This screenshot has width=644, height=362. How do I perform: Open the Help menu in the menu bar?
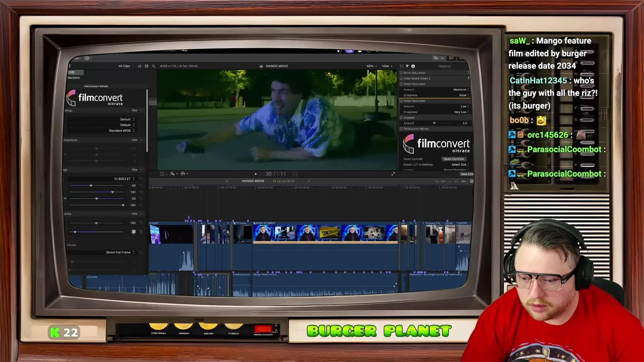click(x=184, y=50)
